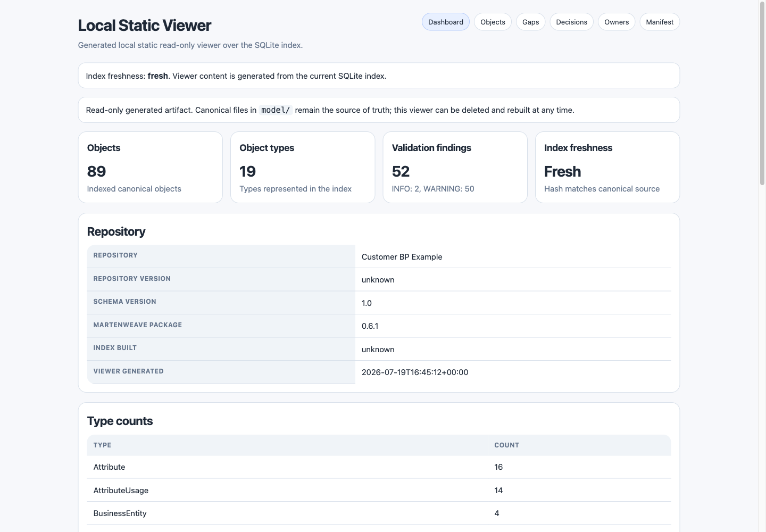766x532 pixels.
Task: Click the model/ code text
Action: (276, 110)
